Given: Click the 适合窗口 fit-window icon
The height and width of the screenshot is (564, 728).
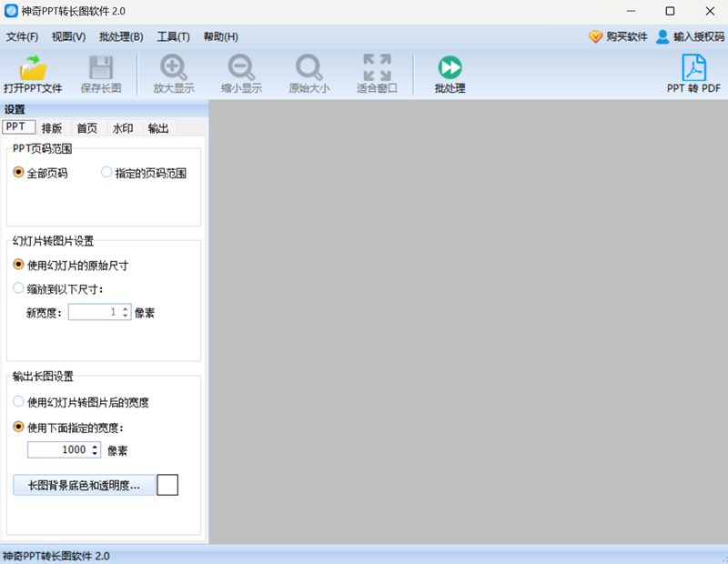Looking at the screenshot, I should coord(377,73).
